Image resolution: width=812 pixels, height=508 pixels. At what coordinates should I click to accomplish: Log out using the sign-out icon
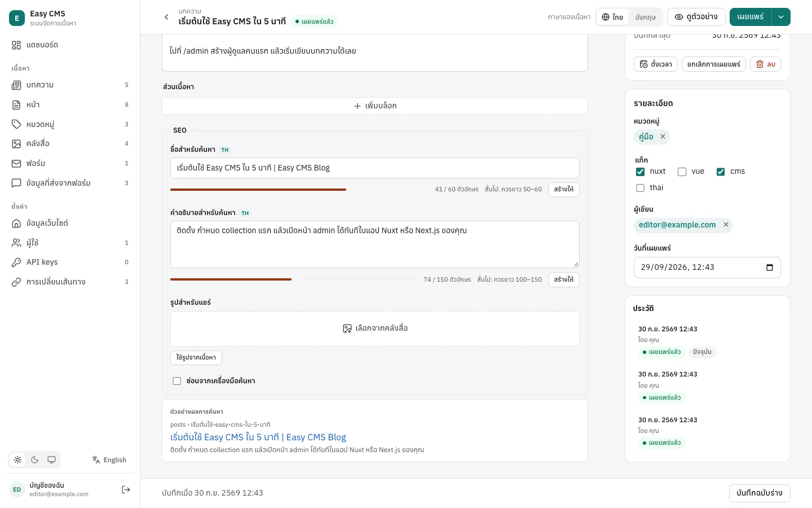tap(126, 489)
